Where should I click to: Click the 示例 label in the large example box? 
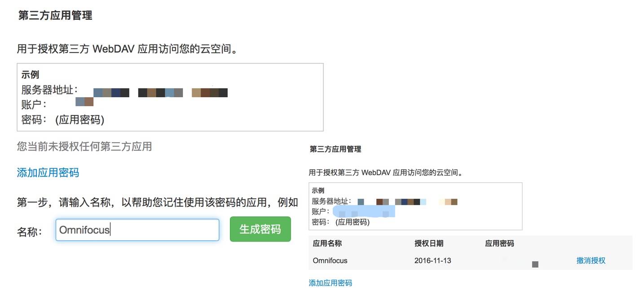tap(30, 75)
